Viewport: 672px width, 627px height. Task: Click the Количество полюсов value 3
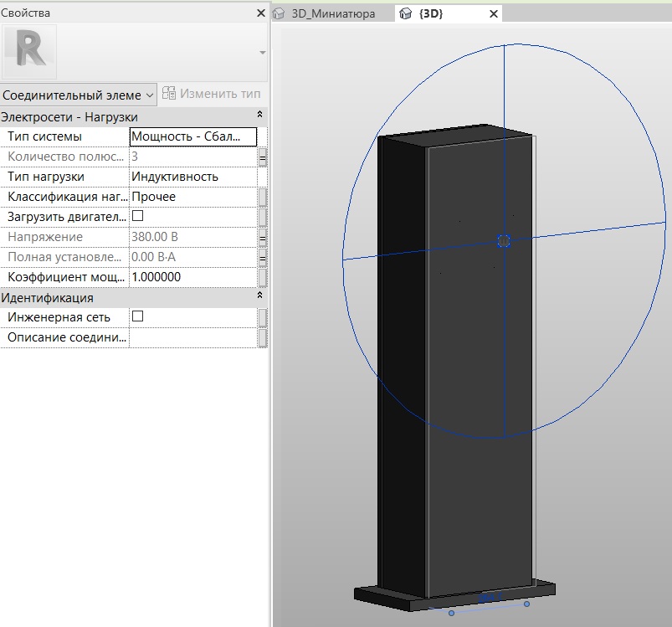point(135,157)
